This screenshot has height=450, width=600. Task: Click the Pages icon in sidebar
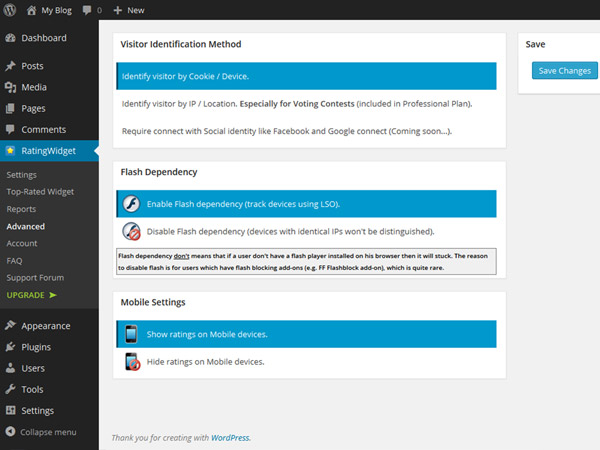[x=10, y=109]
